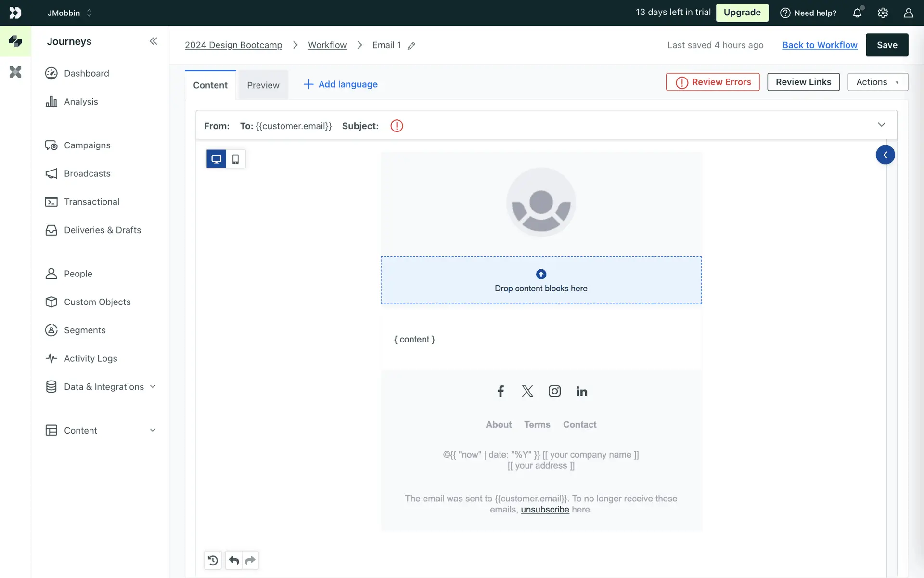
Task: Open revision history clock icon
Action: pos(213,560)
